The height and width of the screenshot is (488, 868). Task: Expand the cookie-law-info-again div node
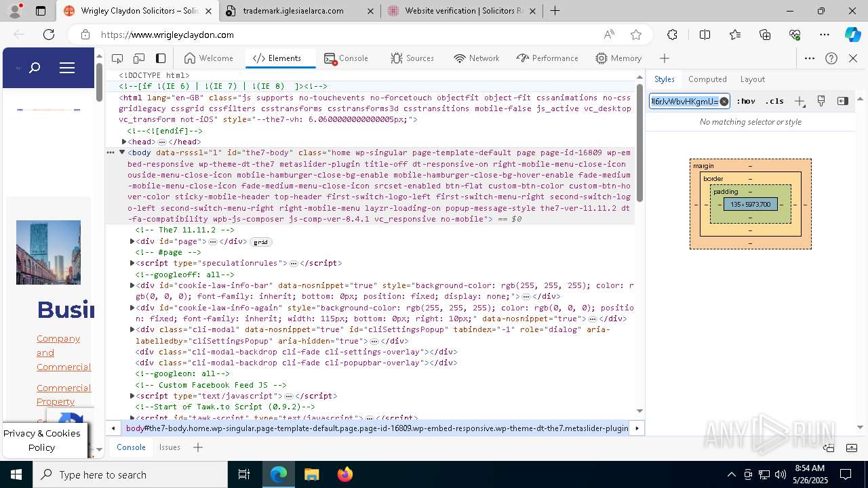(x=132, y=308)
